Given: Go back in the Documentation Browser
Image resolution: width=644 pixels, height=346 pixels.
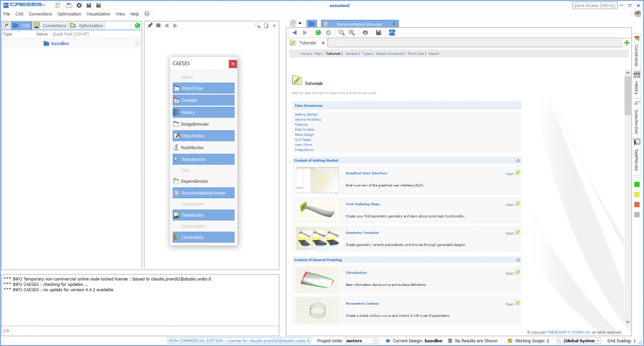Looking at the screenshot, I should 295,33.
